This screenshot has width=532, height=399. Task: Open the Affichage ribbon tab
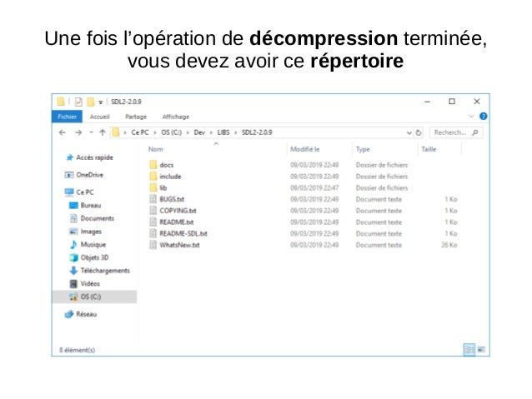(x=176, y=117)
